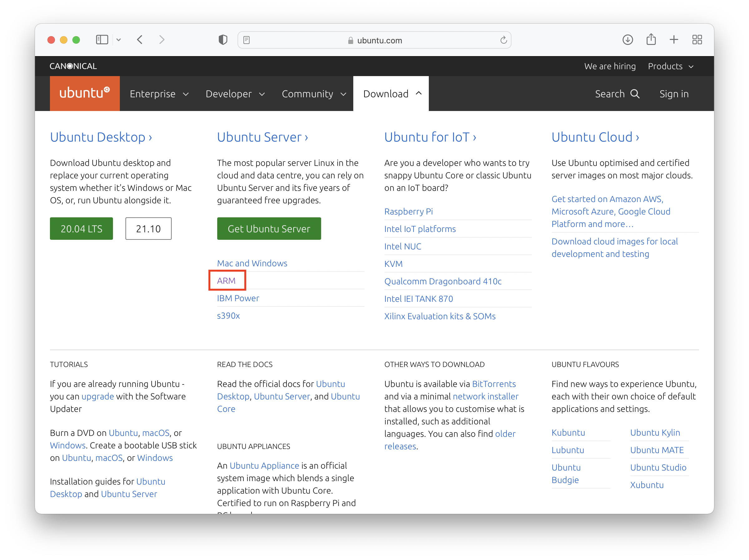
Task: Open a new tab with plus icon
Action: click(x=674, y=40)
